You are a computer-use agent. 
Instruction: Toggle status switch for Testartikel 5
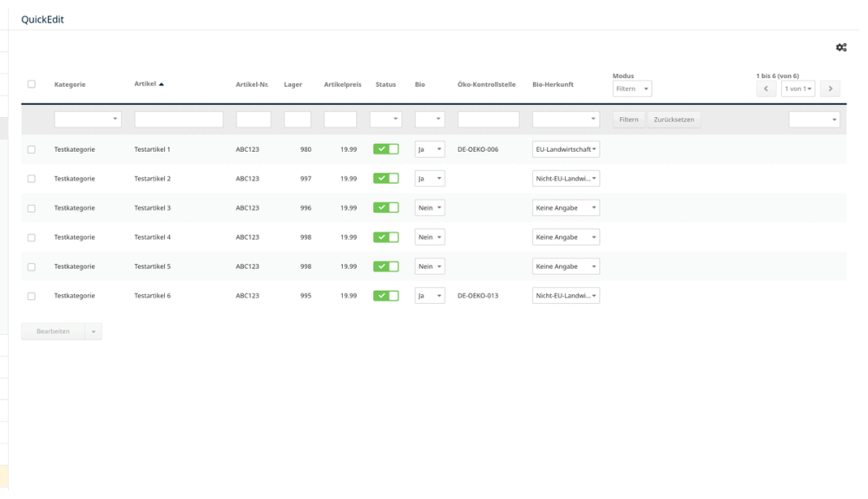coord(386,266)
